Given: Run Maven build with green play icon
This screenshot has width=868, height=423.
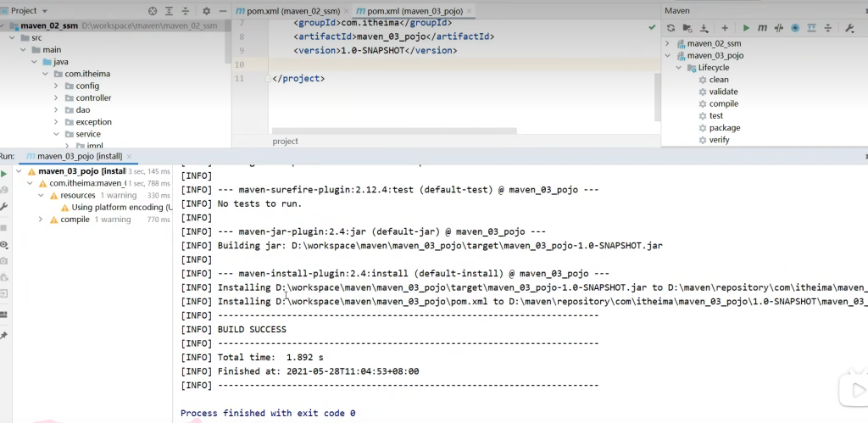Looking at the screenshot, I should 746,28.
